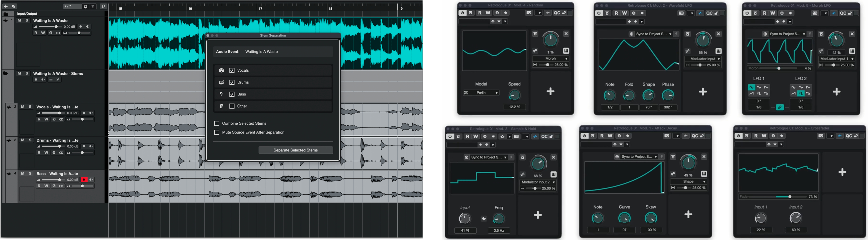The width and height of the screenshot is (868, 240).
Task: Open the track search magnifier
Action: point(104,6)
